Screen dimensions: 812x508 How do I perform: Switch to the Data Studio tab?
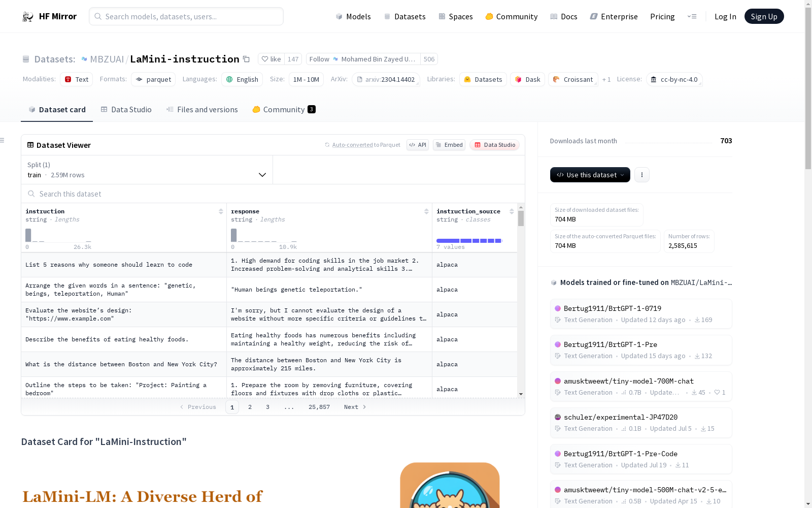tap(126, 109)
